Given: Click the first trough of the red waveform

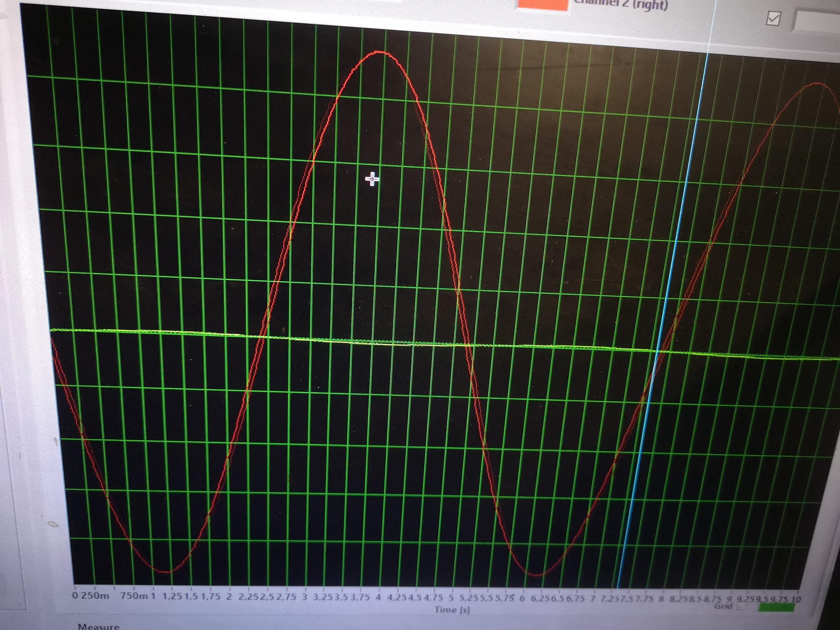Looking at the screenshot, I should (165, 571).
